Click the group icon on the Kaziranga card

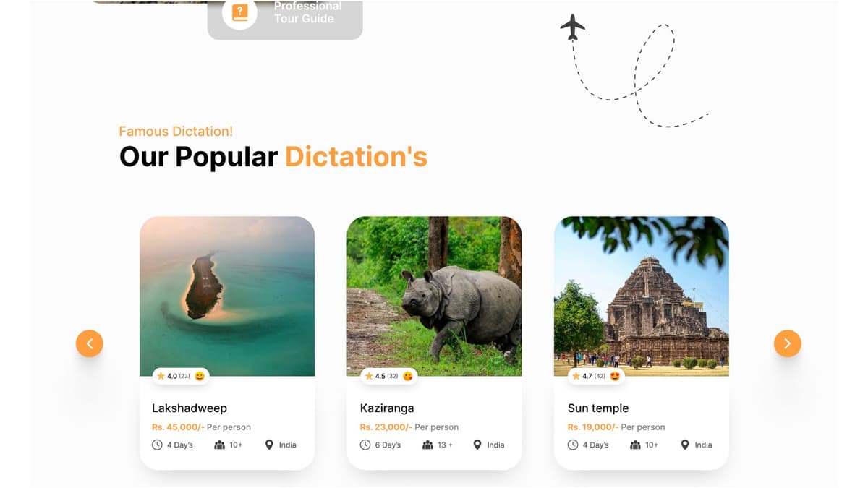[x=427, y=445]
